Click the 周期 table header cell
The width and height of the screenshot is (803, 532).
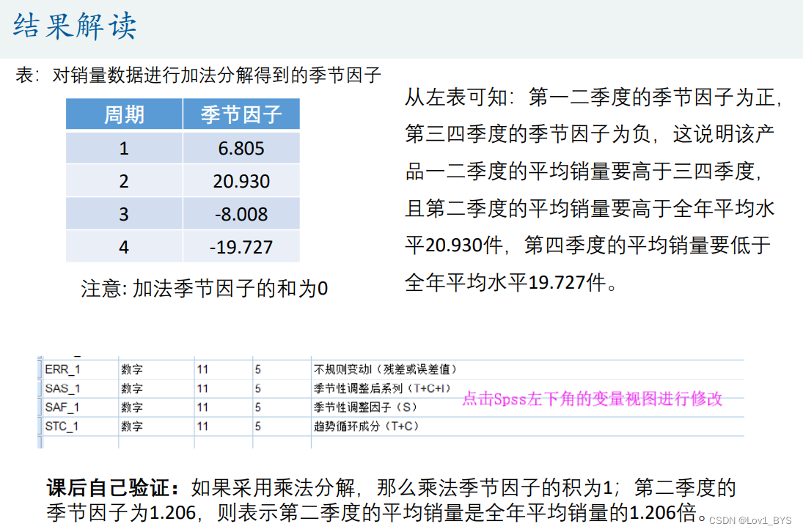124,115
